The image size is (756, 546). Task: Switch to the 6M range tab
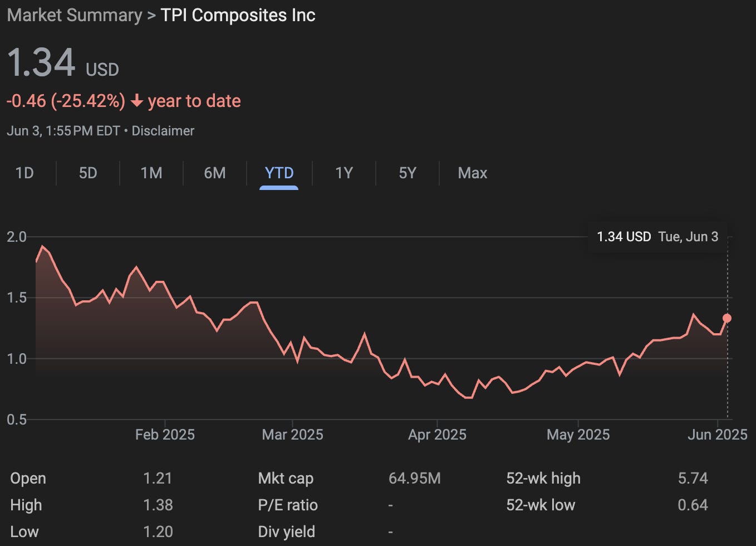tap(215, 173)
